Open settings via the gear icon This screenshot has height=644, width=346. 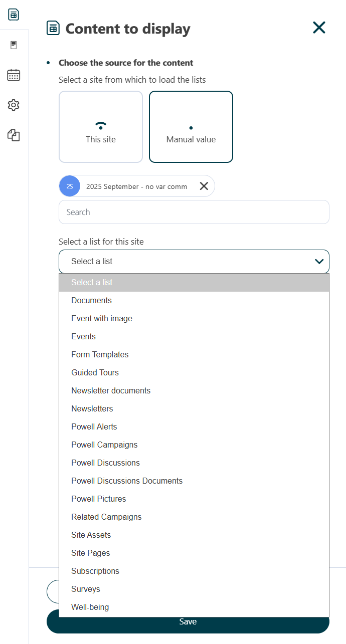[14, 105]
